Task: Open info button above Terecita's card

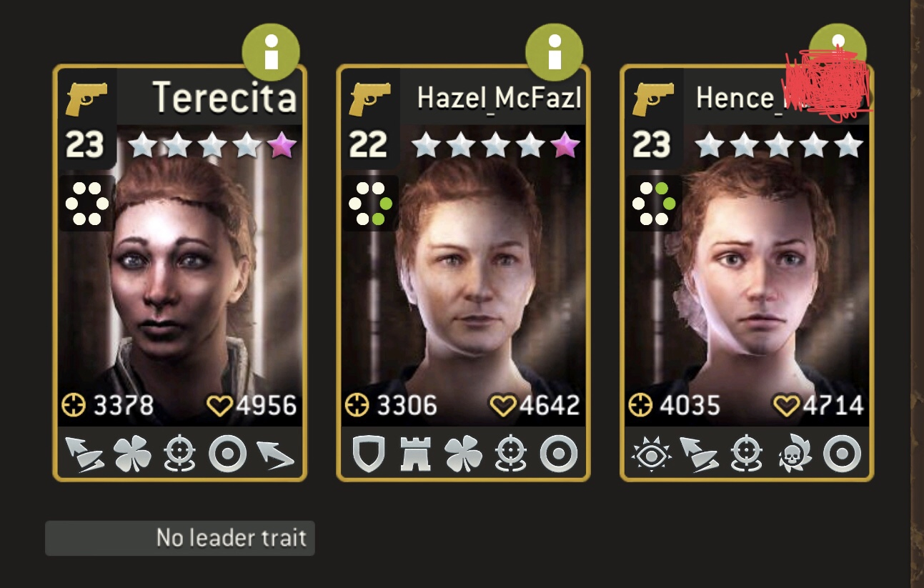Action: (x=271, y=52)
